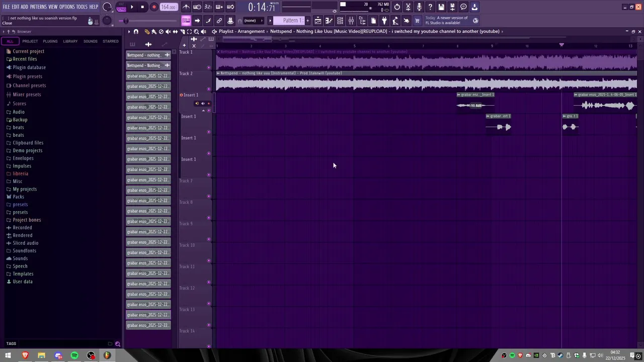Open Steam tray icon
The image size is (644, 362).
point(560,355)
